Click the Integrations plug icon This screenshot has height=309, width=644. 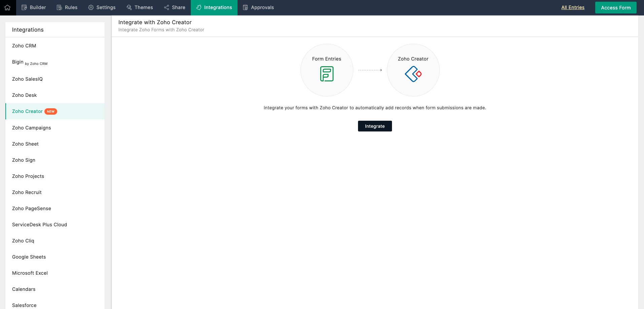(199, 7)
